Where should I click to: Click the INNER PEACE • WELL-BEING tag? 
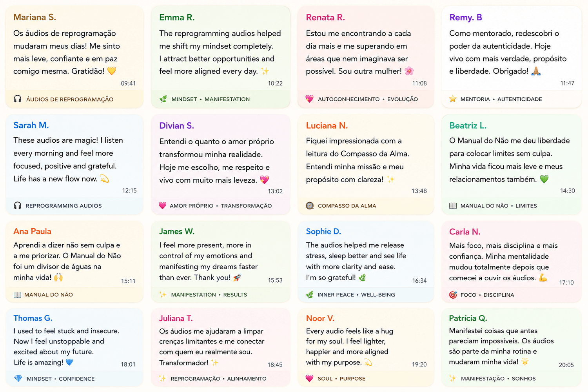pyautogui.click(x=356, y=295)
